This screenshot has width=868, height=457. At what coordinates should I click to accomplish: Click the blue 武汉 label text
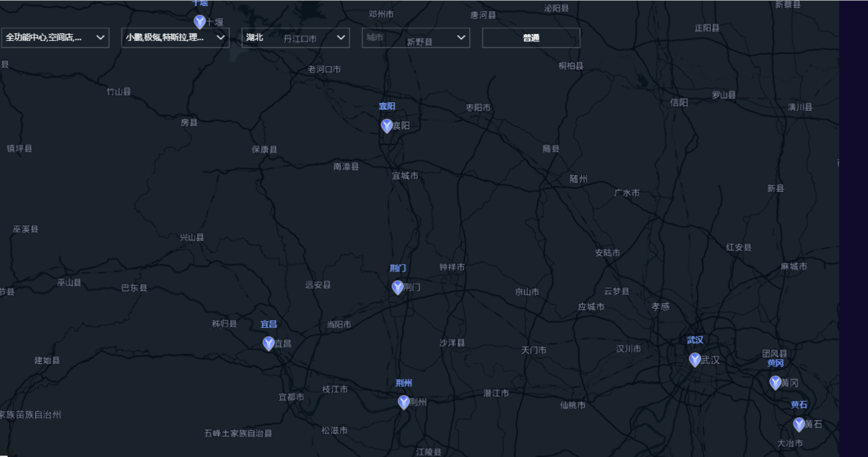(x=695, y=340)
